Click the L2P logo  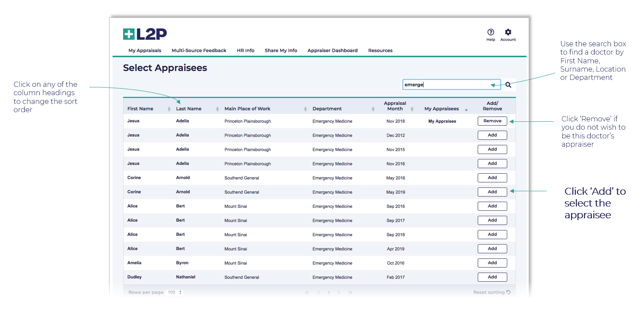145,34
